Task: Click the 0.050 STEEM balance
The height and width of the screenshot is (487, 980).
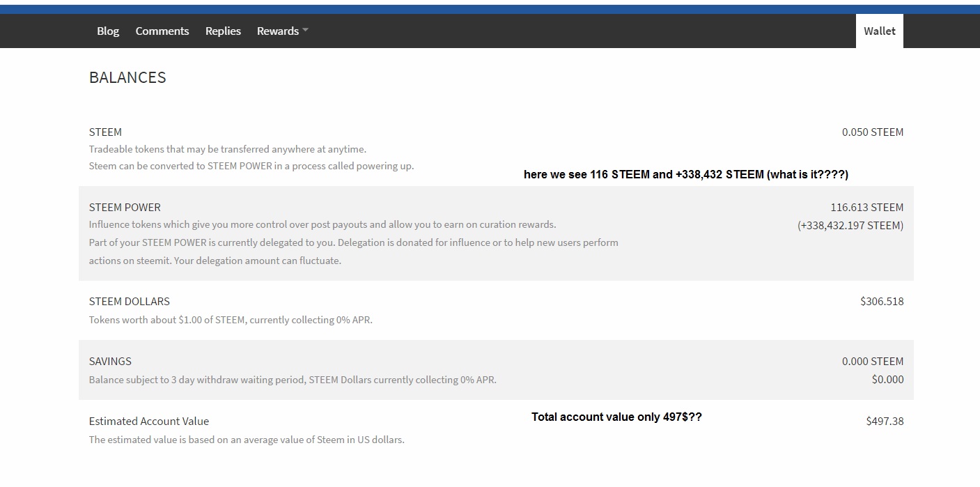Action: [872, 132]
